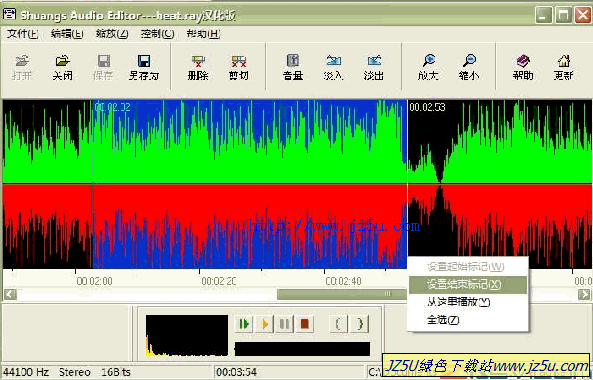Click the horizontal scrollbar thumb
Image resolution: width=593 pixels, height=380 pixels.
(x=342, y=294)
